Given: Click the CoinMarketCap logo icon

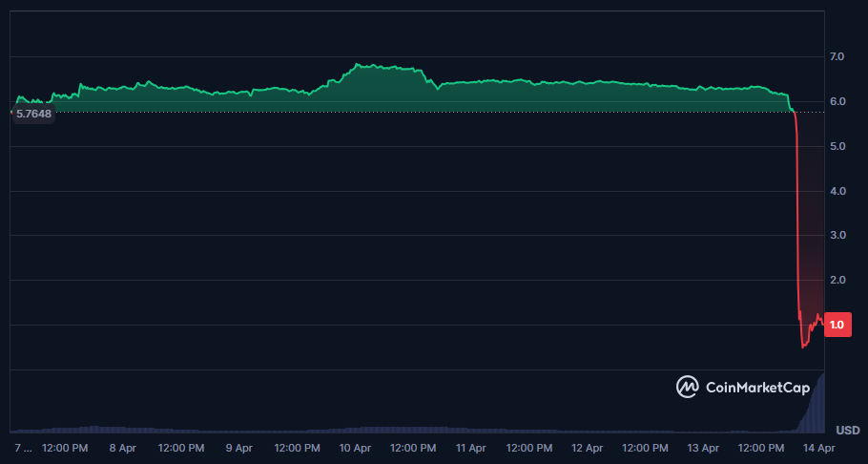Looking at the screenshot, I should [688, 387].
